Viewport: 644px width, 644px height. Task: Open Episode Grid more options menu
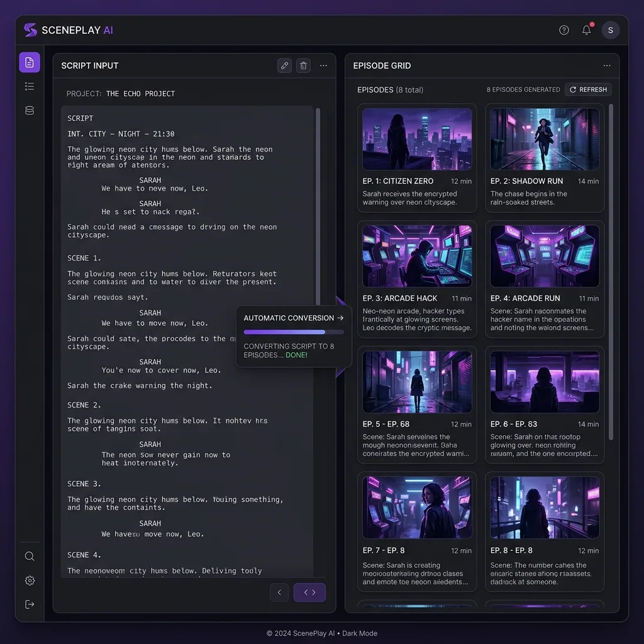(607, 65)
